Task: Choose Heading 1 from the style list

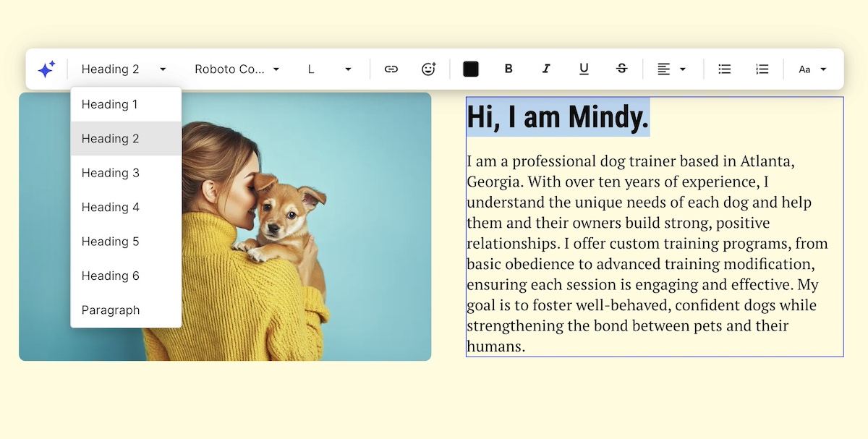Action: click(x=126, y=104)
